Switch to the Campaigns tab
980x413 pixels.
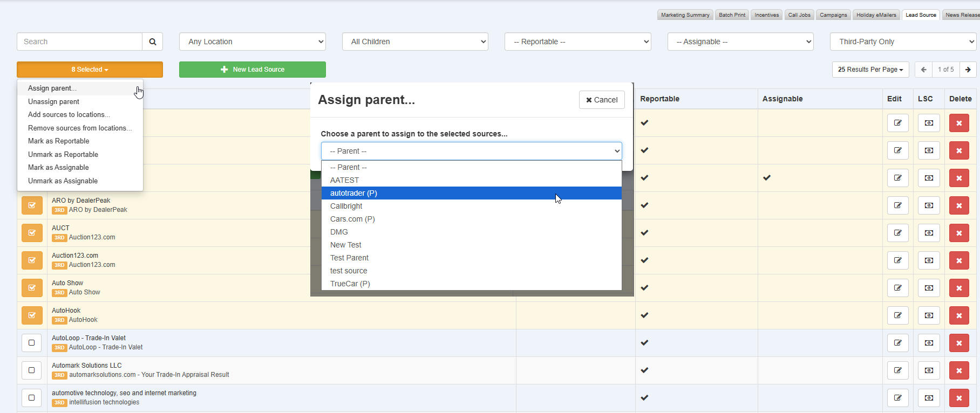pyautogui.click(x=833, y=15)
